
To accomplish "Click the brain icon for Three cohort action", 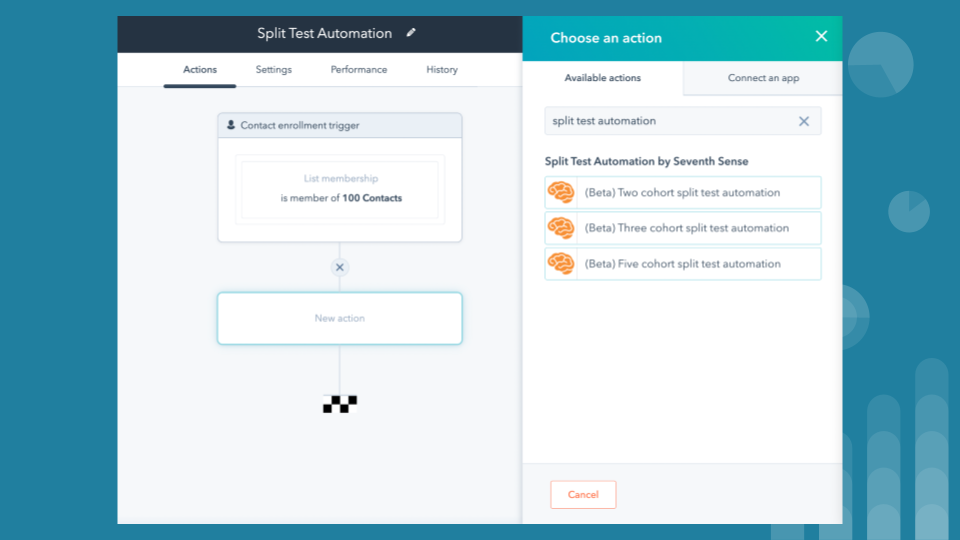I will click(x=561, y=228).
